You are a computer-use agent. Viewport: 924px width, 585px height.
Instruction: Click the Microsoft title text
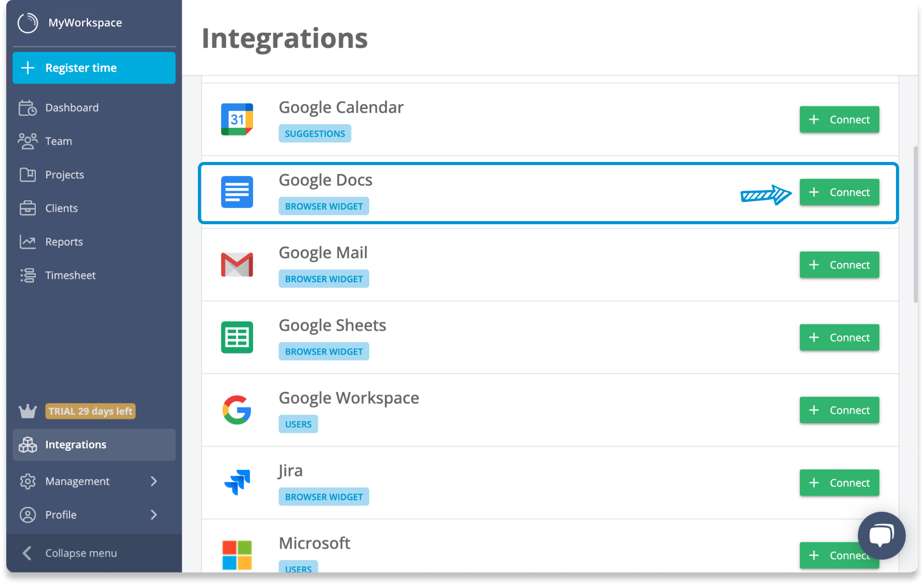[x=314, y=543]
